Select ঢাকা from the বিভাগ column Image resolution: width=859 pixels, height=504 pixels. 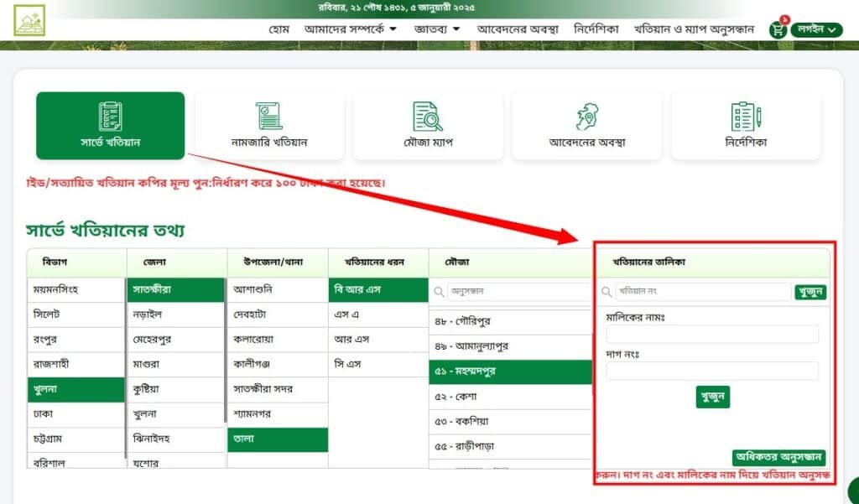click(x=75, y=414)
